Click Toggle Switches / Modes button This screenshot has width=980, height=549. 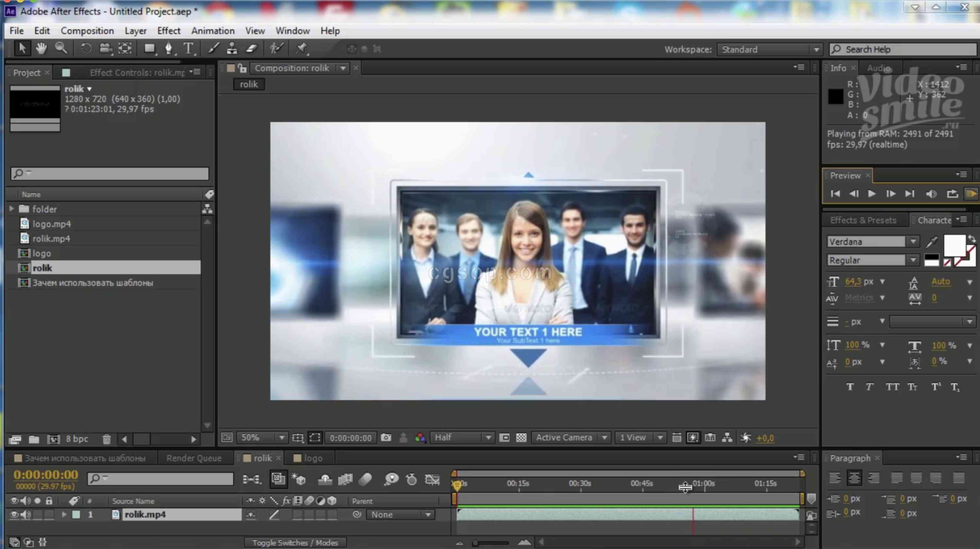pyautogui.click(x=295, y=542)
